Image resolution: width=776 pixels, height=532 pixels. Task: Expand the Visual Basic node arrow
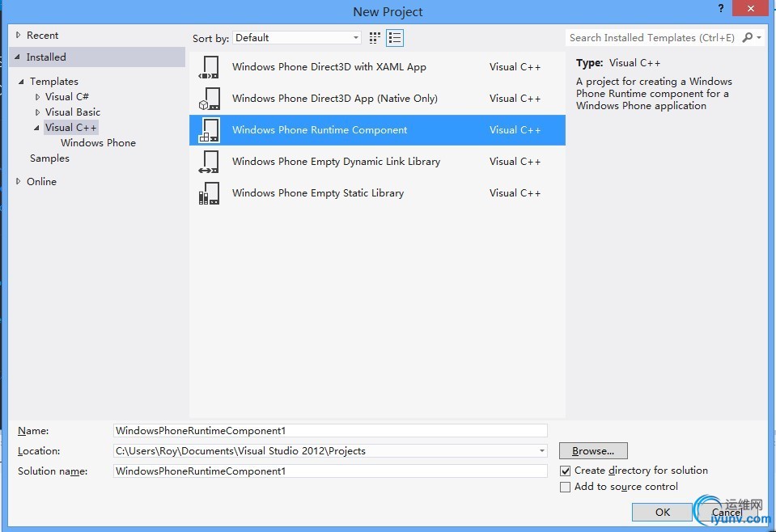tap(37, 112)
